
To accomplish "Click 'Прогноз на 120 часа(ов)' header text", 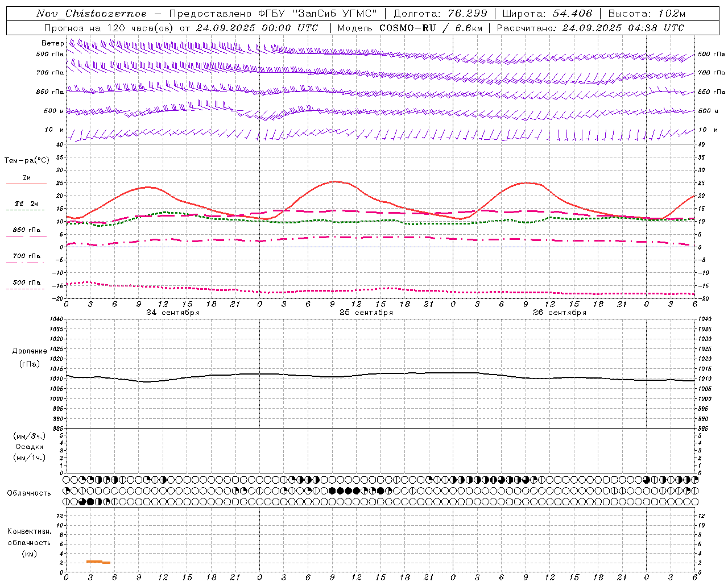I will click(109, 28).
